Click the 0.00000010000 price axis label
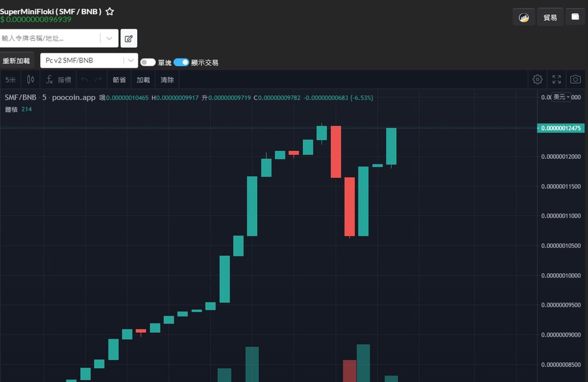The image size is (588, 382). click(x=561, y=275)
